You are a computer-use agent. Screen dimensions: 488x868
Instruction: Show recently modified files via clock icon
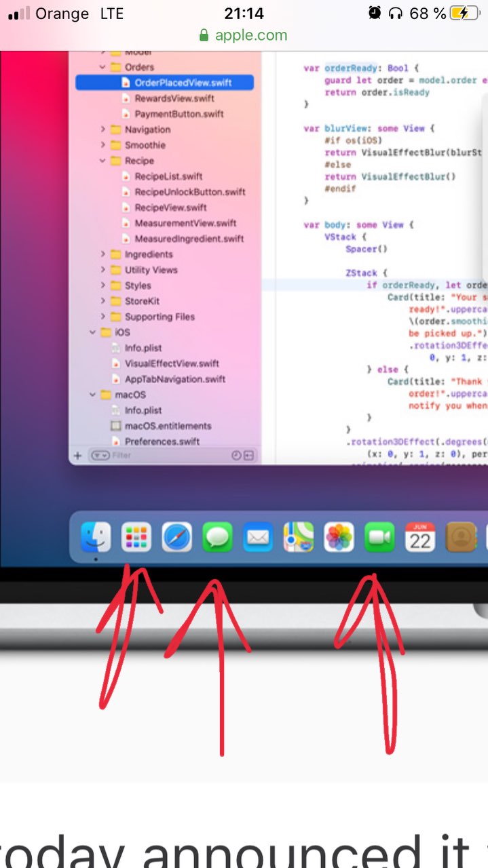point(236,456)
